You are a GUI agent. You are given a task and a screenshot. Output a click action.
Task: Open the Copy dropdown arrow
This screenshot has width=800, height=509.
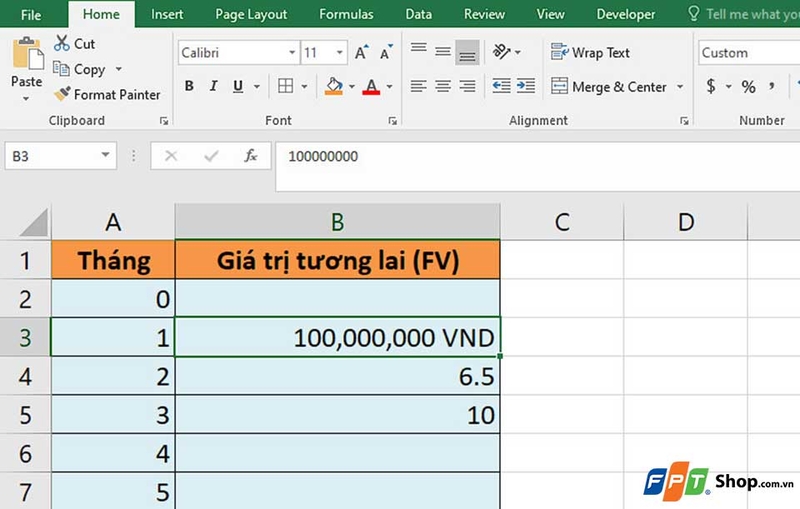(x=118, y=68)
